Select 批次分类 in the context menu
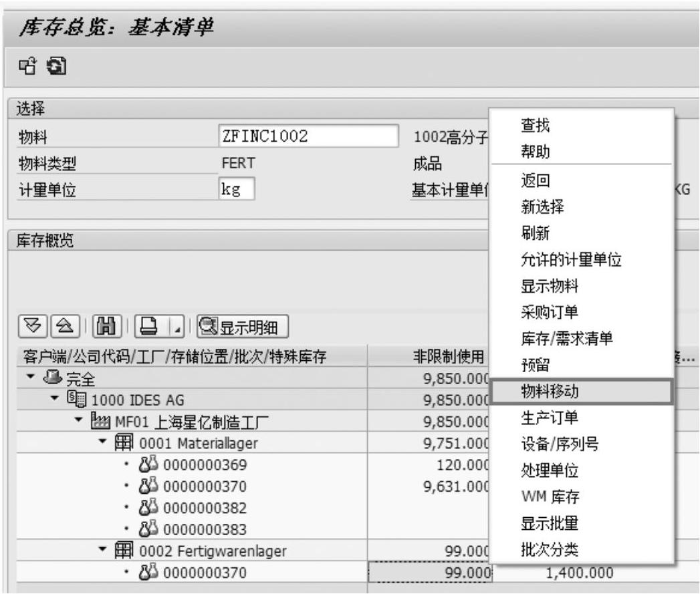 550,549
